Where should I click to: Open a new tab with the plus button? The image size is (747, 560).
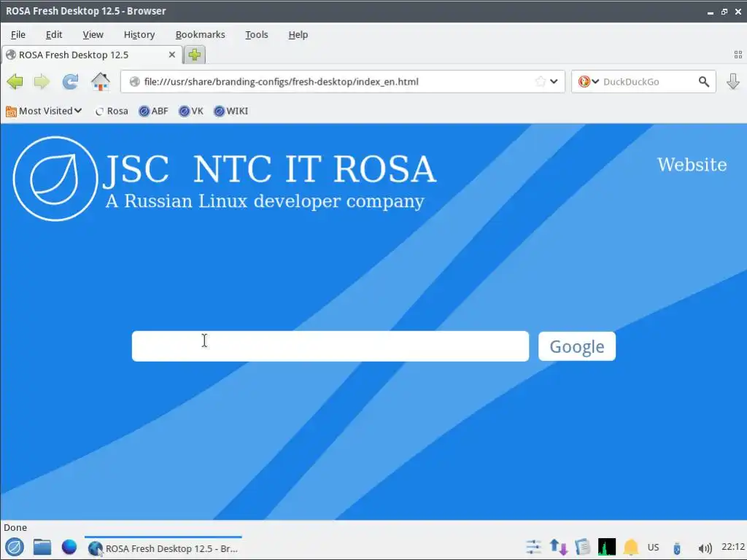tap(194, 55)
